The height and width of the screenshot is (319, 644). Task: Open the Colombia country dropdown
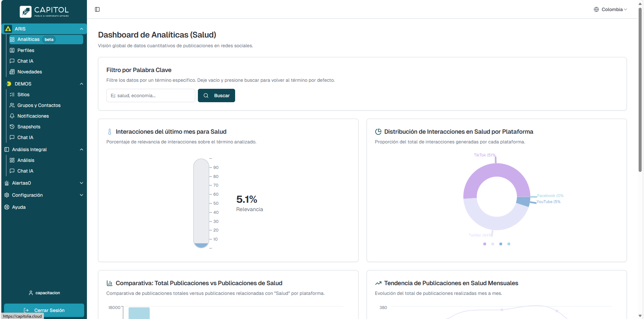pyautogui.click(x=610, y=9)
